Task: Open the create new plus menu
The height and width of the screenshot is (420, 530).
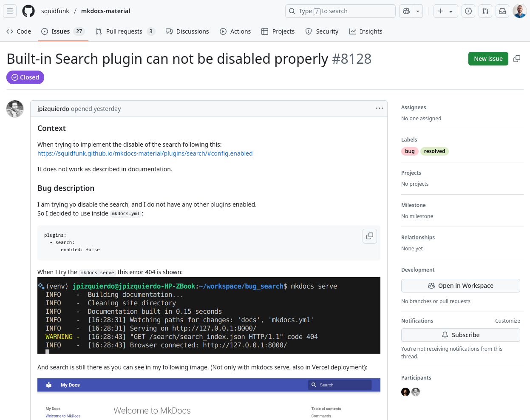Action: [445, 11]
